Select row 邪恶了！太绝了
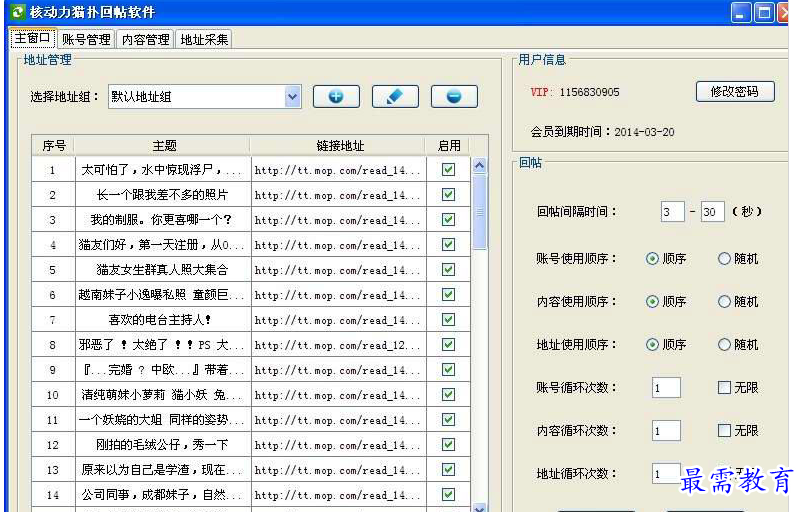802x512 pixels. point(251,345)
